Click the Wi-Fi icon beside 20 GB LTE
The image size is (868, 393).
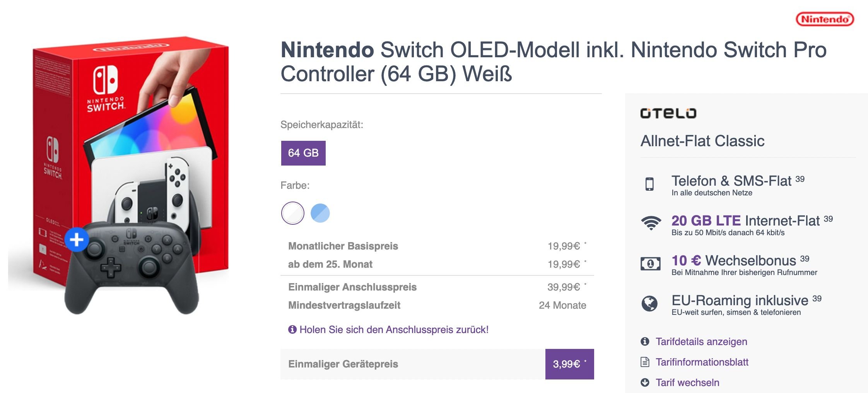651,223
